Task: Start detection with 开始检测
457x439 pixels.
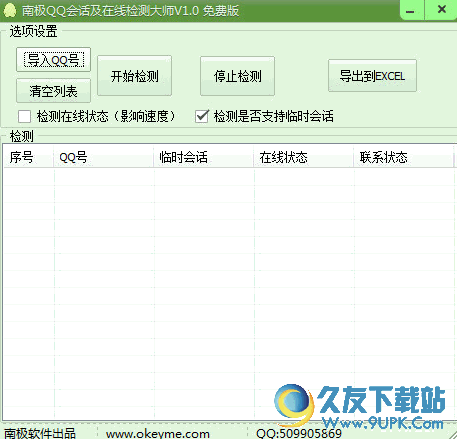Action: pyautogui.click(x=134, y=76)
